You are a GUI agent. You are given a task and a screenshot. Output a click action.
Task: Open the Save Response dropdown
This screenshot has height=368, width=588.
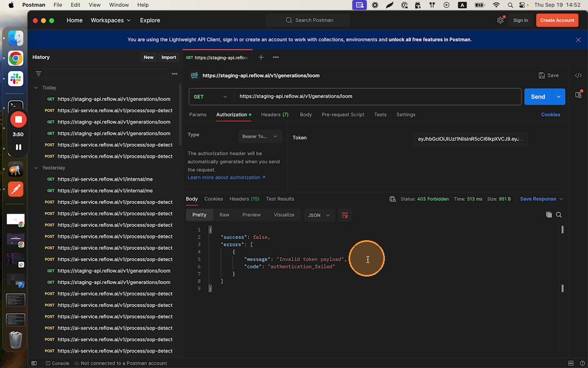click(542, 199)
